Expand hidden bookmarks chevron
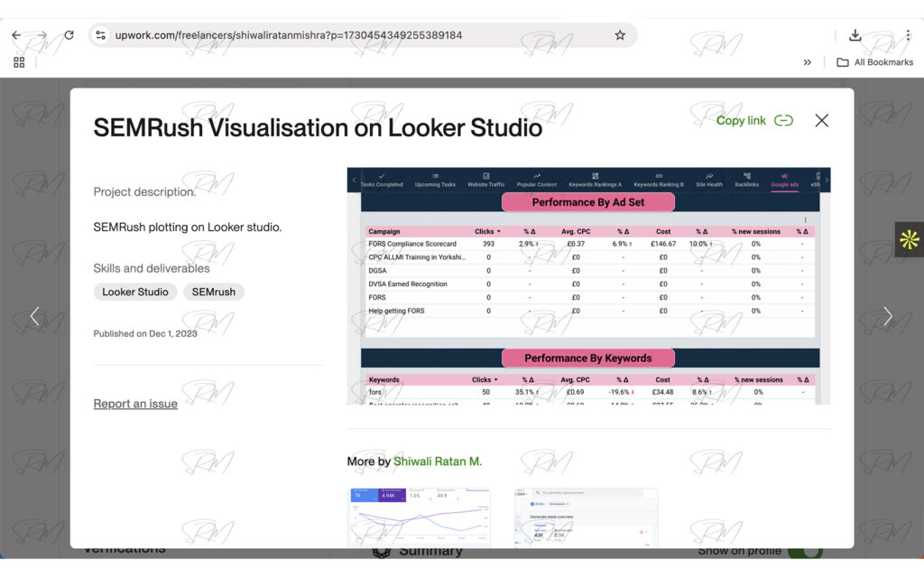 808,62
